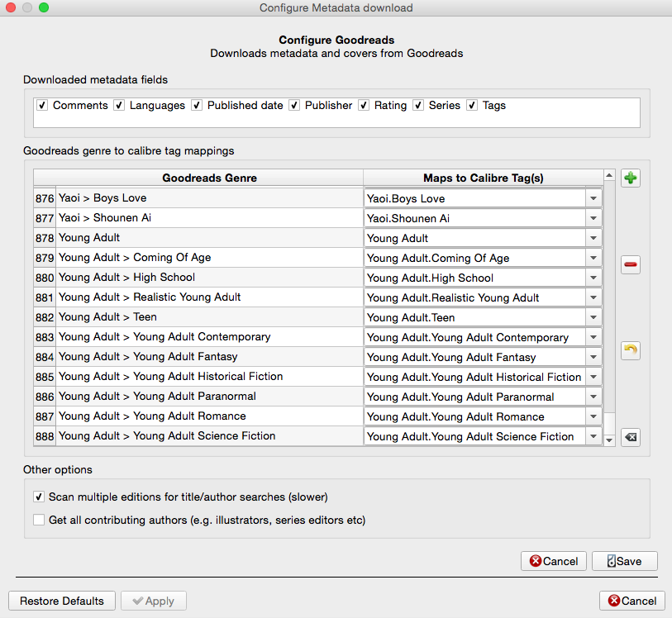Viewport: 672px width, 618px height.
Task: Click scrollbar up arrow in mappings table
Action: click(609, 175)
